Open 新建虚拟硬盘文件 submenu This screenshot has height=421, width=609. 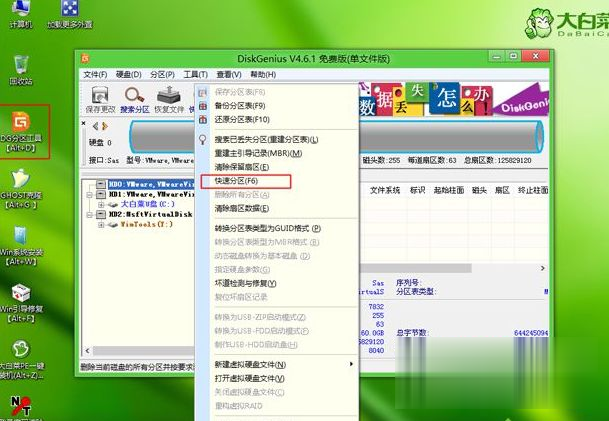278,365
